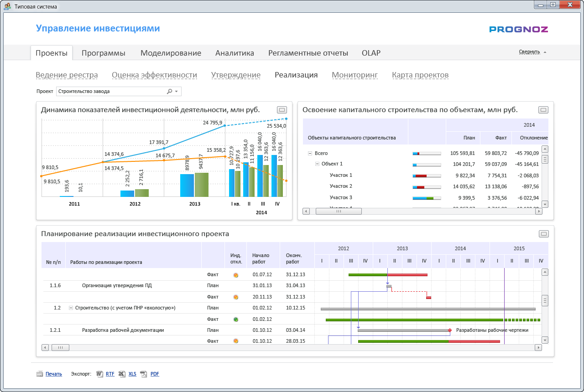The image size is (584, 392).
Task: Click the printer icon next to Печать
Action: 40,374
